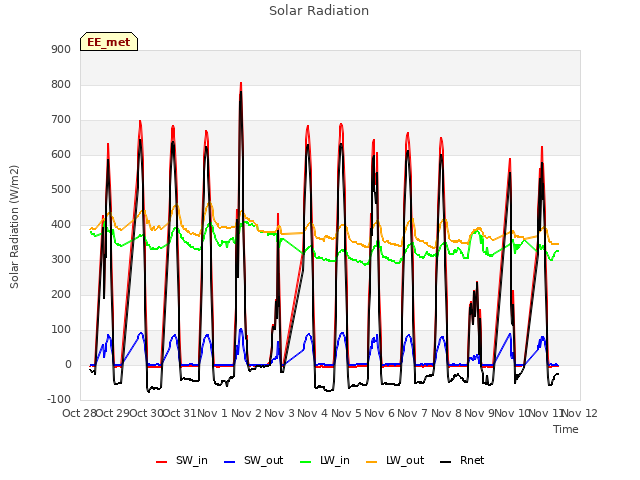Click the 800 y-axis tick label
The image size is (640, 480).
coord(61,84)
